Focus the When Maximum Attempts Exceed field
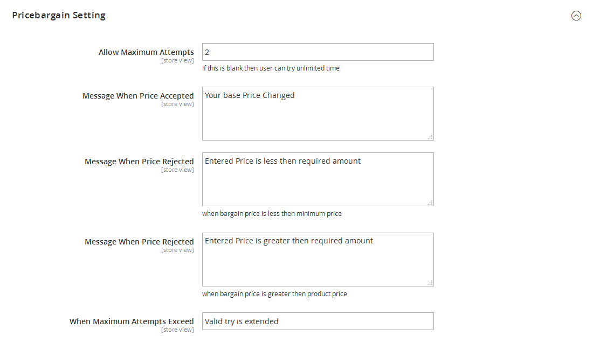This screenshot has width=593, height=364. [318, 321]
